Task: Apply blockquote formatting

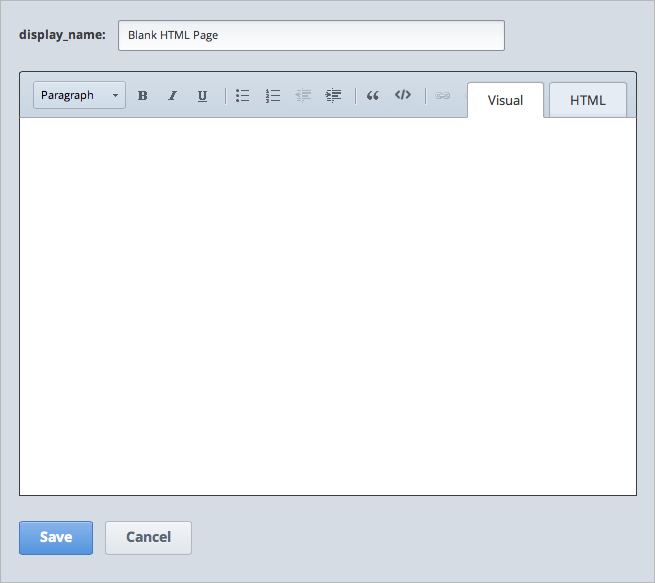Action: pyautogui.click(x=373, y=96)
